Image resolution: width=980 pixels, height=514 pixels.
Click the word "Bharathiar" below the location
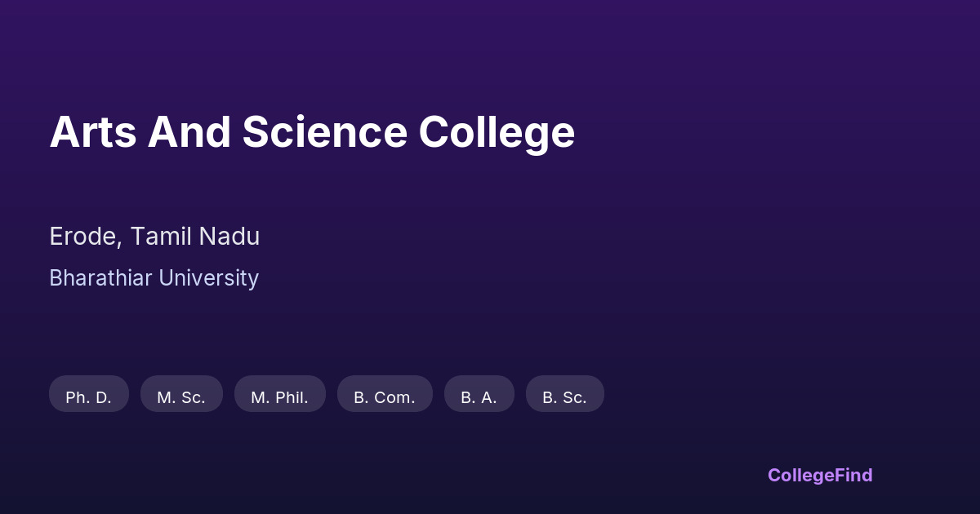click(100, 278)
